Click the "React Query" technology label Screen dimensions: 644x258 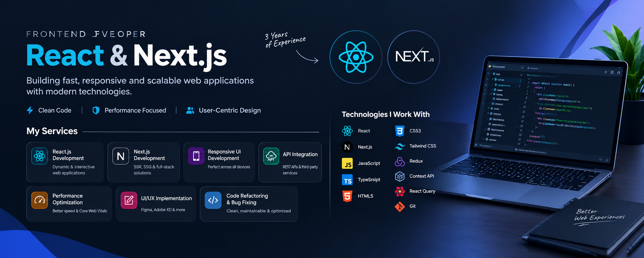[x=422, y=191]
